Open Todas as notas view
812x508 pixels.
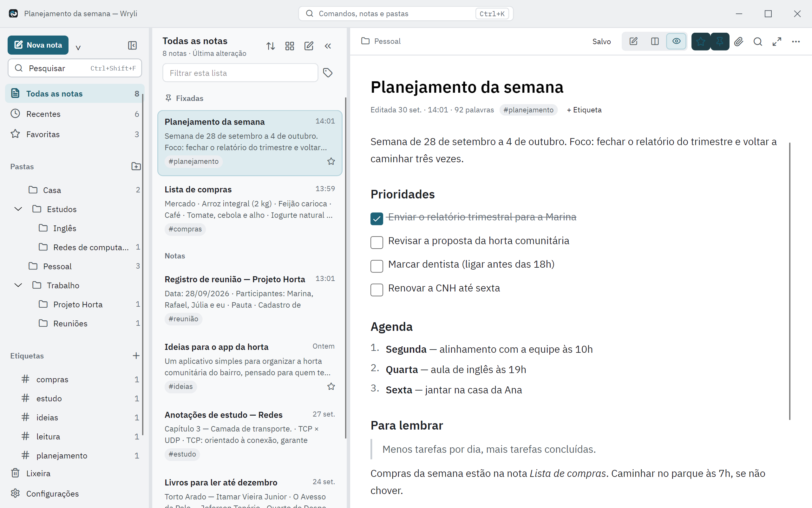75,93
